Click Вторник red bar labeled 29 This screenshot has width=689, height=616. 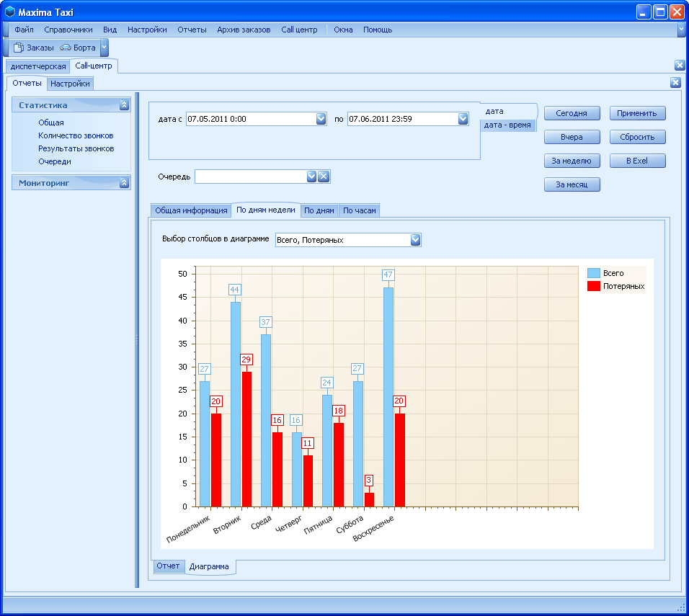point(246,439)
